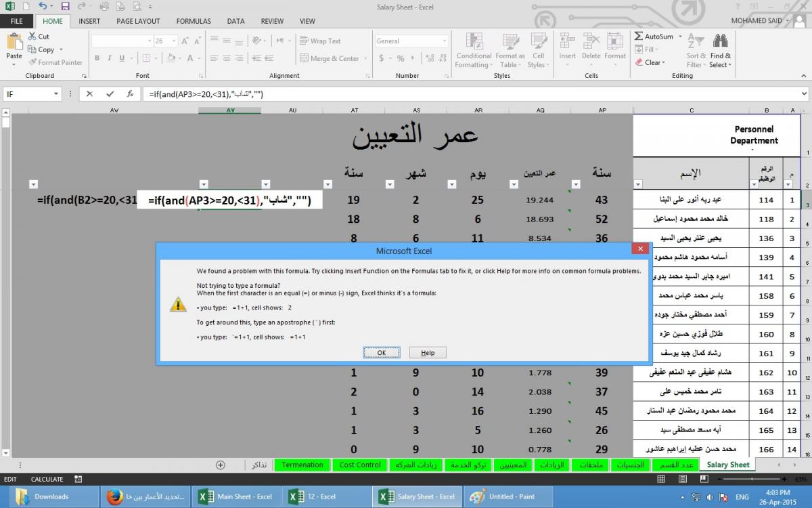Click the Font Color A button
This screenshot has height=508, width=812.
click(x=191, y=58)
